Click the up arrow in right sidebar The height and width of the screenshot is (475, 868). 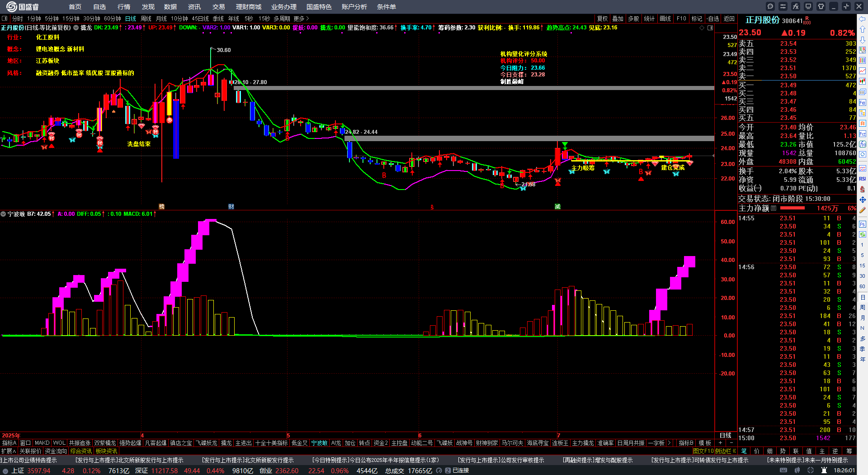[863, 29]
